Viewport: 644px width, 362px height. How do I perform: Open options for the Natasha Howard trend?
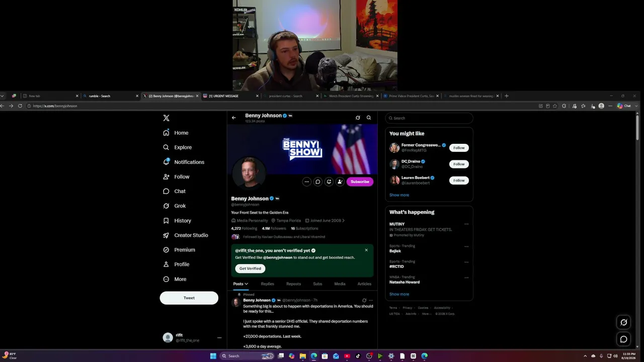466,278
